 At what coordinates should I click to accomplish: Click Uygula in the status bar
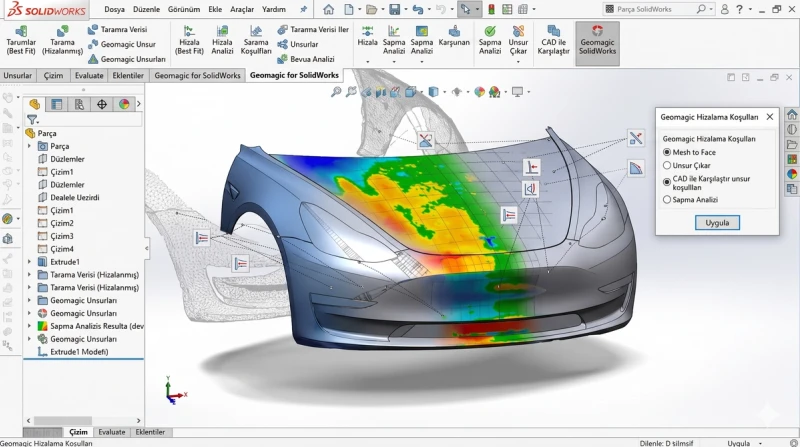tap(738, 443)
